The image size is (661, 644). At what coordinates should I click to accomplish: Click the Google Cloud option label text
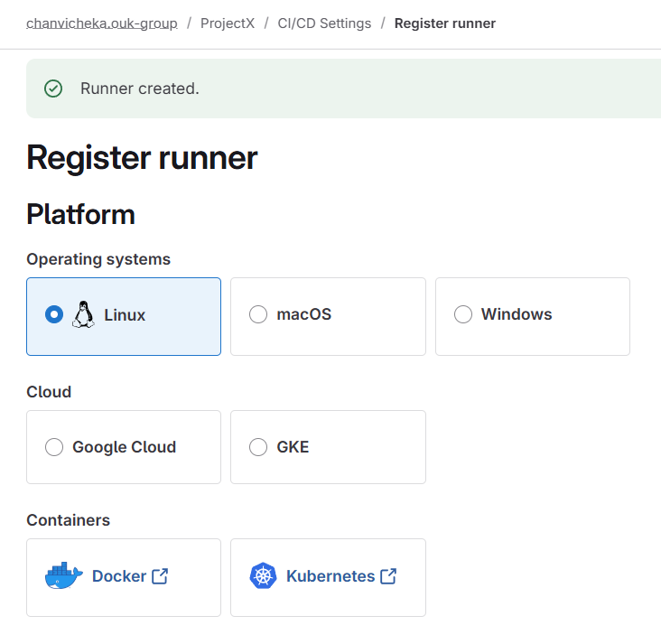tap(124, 447)
